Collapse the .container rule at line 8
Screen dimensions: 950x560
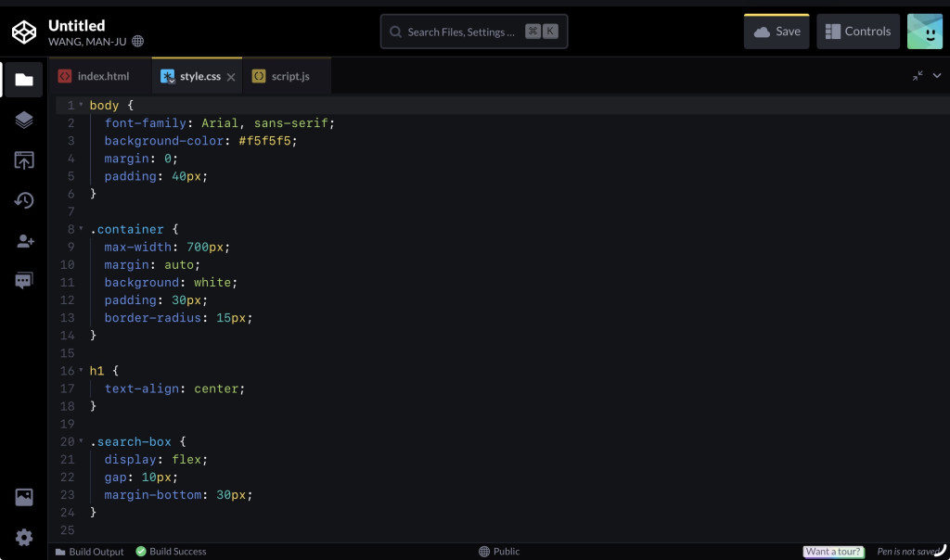click(81, 229)
